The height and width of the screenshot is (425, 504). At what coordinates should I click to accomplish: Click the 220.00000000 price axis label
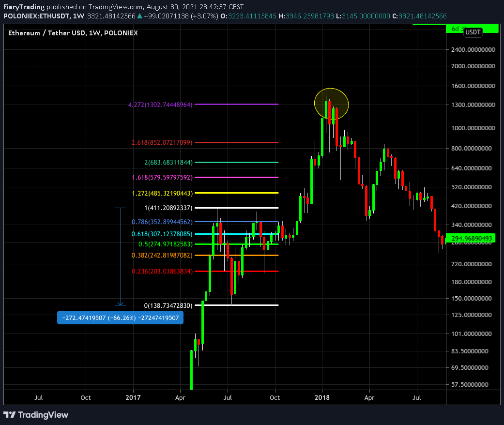[472, 264]
